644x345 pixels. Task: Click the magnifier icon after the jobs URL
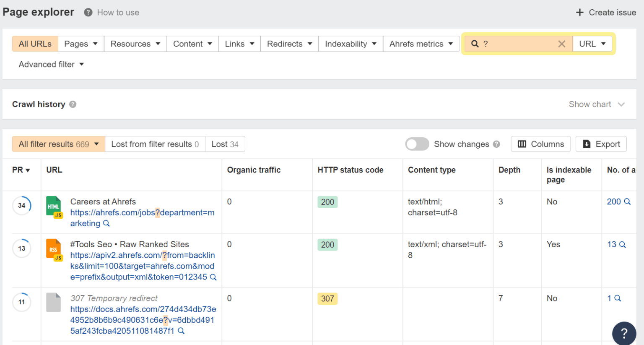click(106, 223)
